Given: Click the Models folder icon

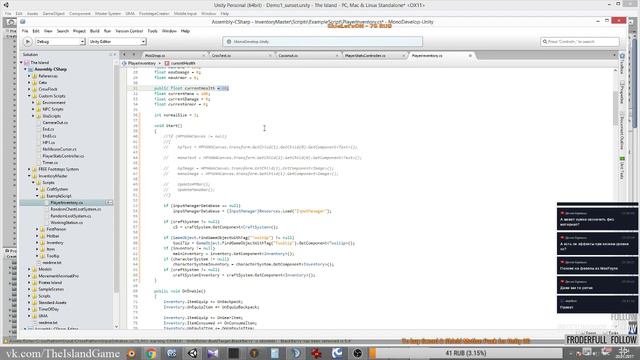Looking at the screenshot, I should click(35, 269).
